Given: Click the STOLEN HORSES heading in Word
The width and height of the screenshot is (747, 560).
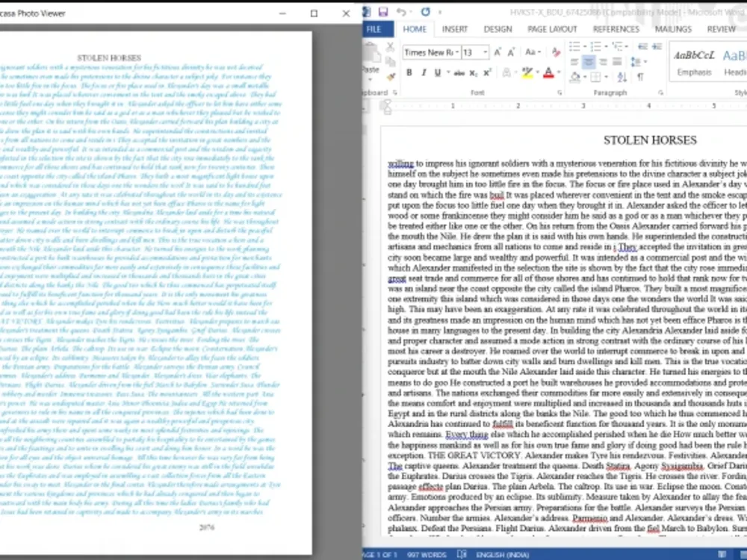Looking at the screenshot, I should (x=650, y=140).
